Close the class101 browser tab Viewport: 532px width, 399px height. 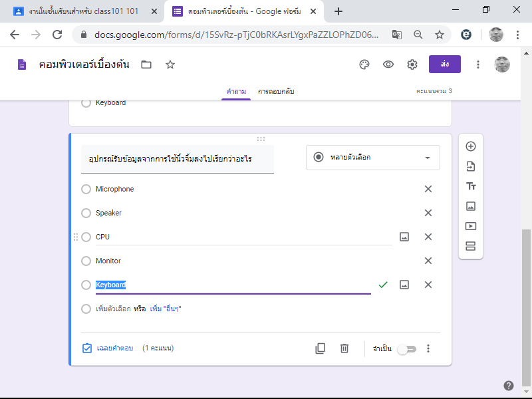[154, 11]
